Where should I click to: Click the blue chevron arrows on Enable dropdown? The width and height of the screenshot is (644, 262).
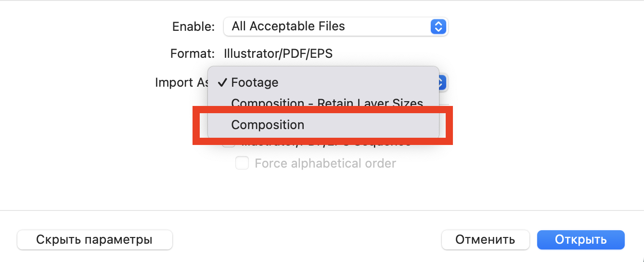pos(438,26)
